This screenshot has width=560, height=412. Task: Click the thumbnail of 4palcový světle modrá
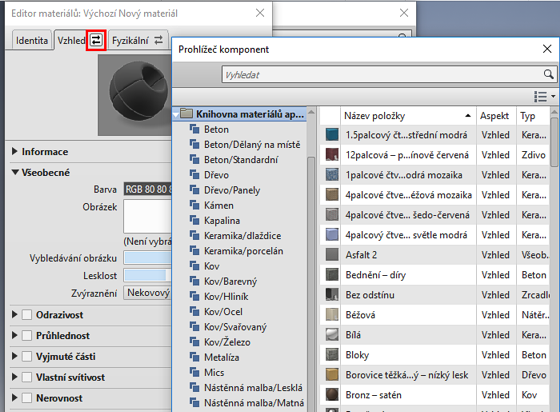click(x=332, y=235)
